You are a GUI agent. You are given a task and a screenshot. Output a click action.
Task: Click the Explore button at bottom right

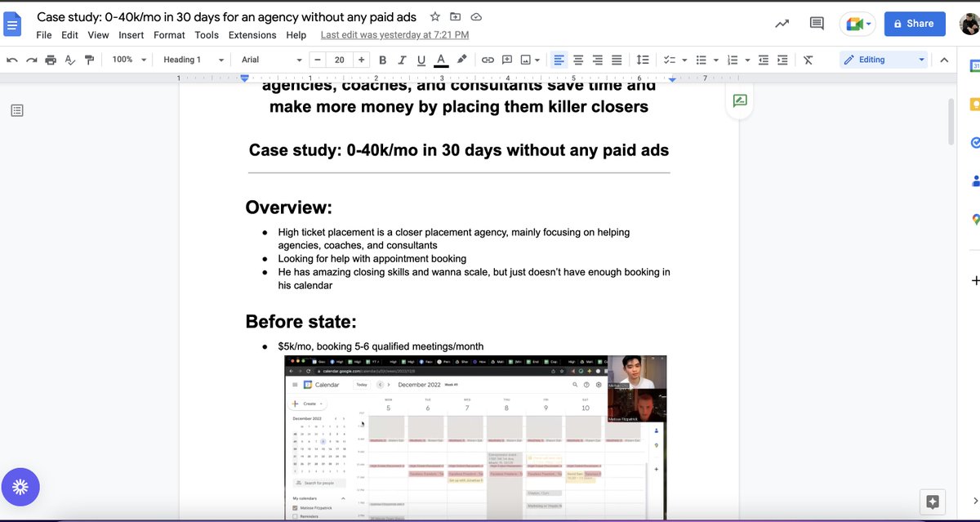(x=933, y=502)
